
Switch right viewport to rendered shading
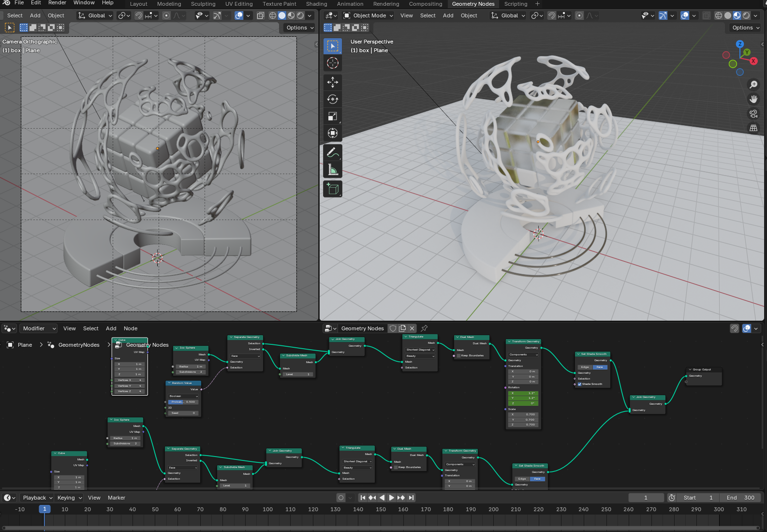746,15
